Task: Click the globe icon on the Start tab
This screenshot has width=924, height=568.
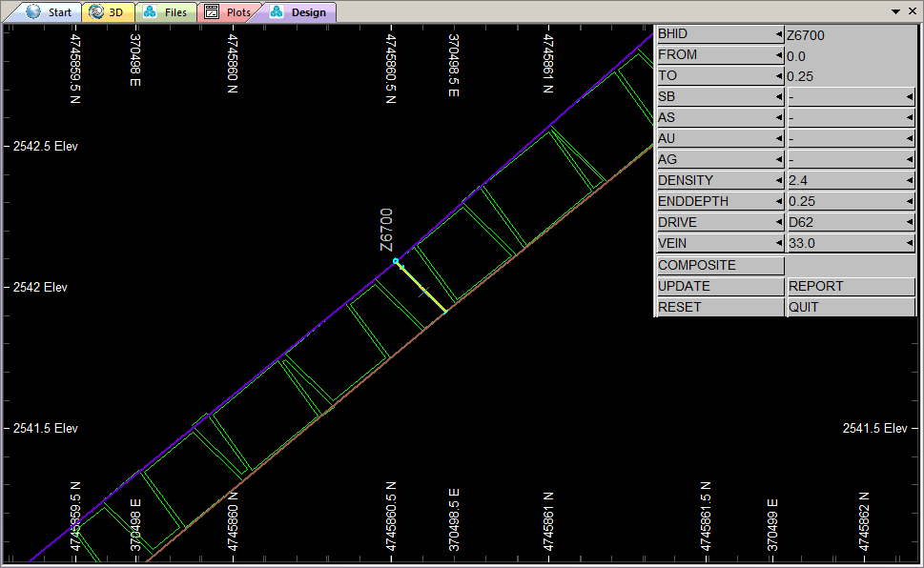Action: 34,12
